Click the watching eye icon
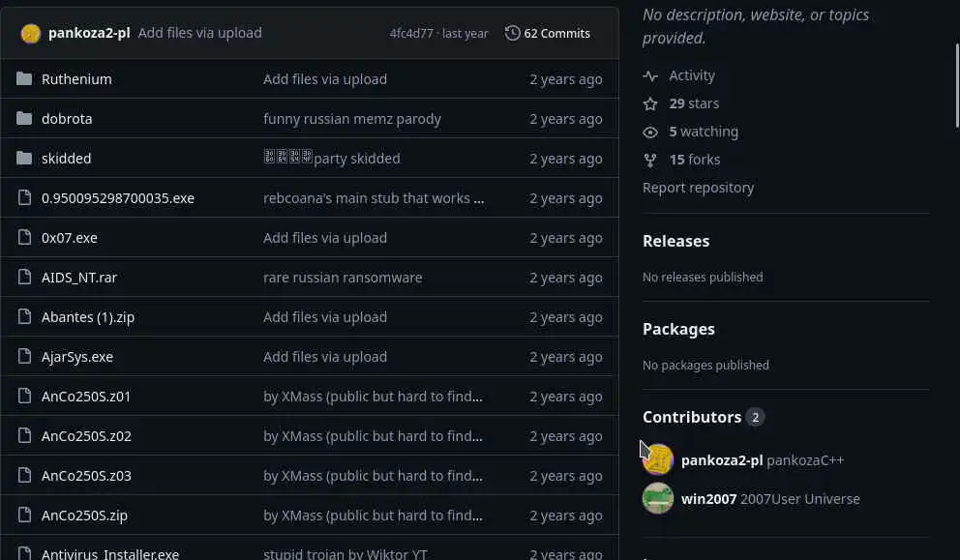 (x=650, y=132)
